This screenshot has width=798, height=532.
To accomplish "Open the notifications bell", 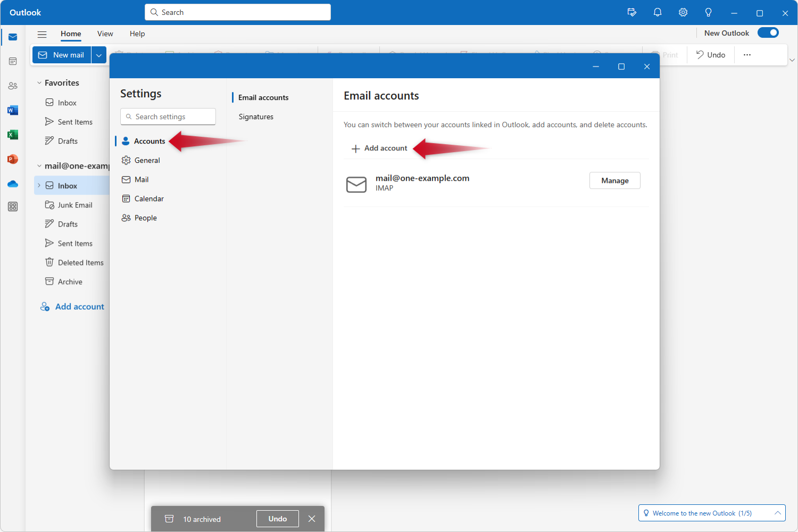I will click(658, 12).
